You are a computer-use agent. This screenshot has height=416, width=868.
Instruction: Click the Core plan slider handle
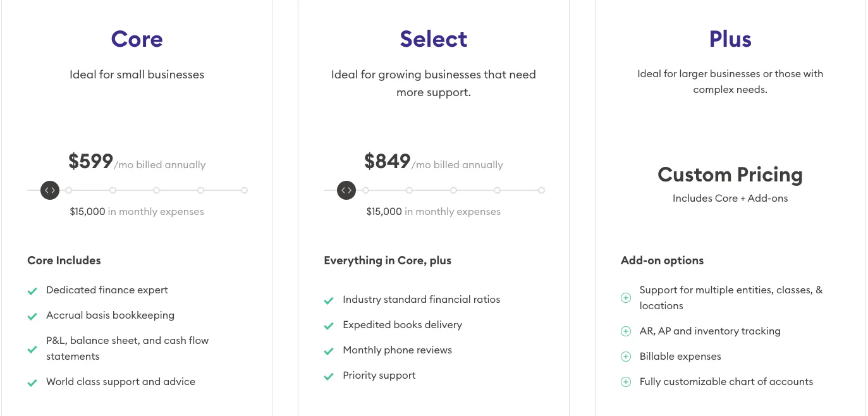tap(50, 190)
